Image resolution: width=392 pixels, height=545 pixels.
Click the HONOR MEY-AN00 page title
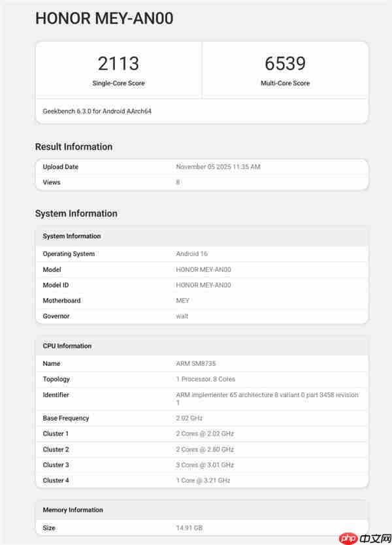coord(104,19)
